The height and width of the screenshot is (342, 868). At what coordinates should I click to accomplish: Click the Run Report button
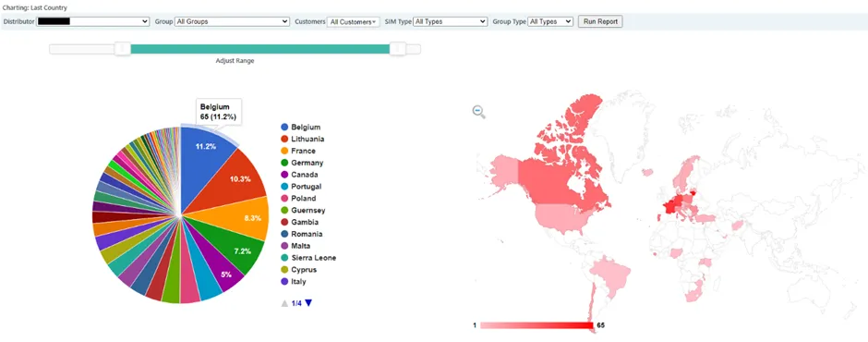pos(600,21)
